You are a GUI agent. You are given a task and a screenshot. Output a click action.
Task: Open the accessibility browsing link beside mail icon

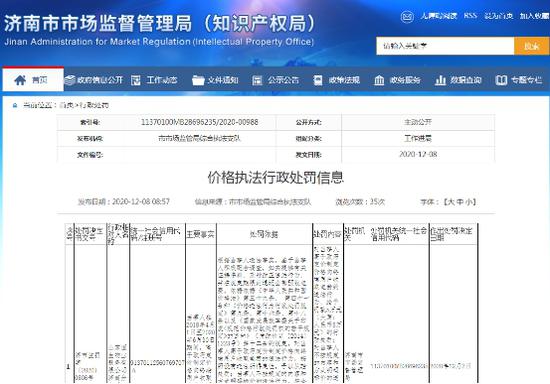439,16
